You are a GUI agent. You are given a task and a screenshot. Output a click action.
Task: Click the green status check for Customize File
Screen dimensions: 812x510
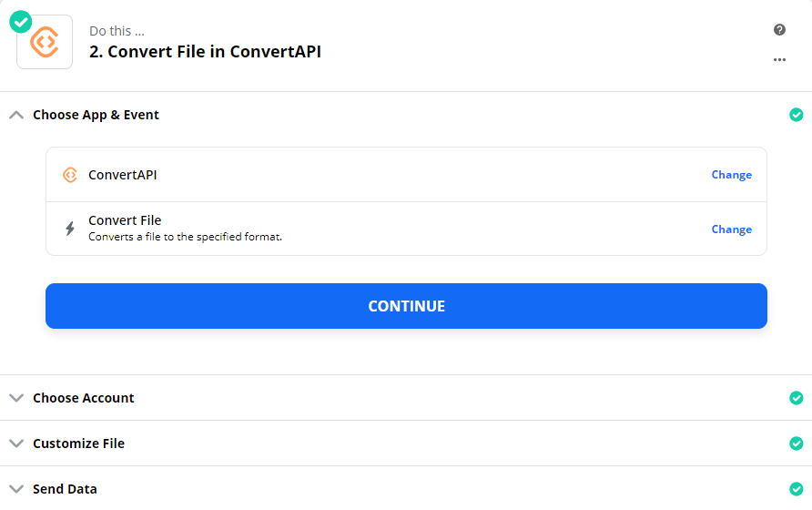tap(796, 444)
